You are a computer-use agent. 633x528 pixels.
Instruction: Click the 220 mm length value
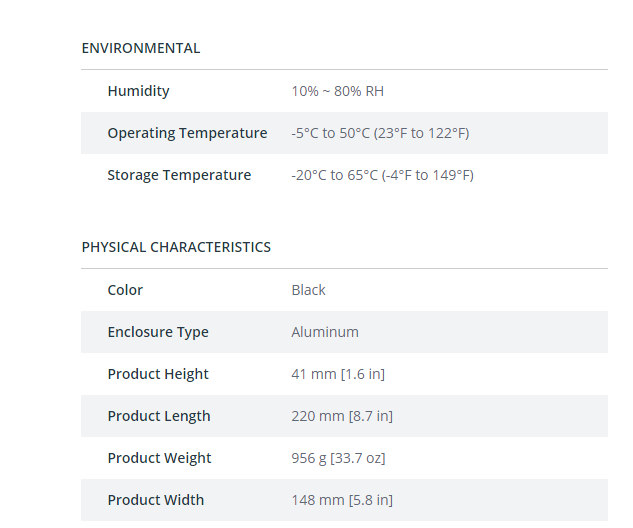pyautogui.click(x=342, y=416)
